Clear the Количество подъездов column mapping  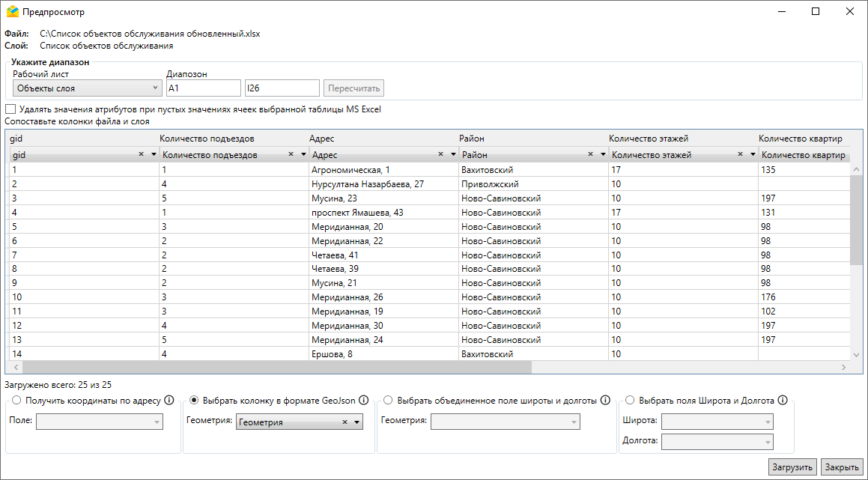(291, 154)
